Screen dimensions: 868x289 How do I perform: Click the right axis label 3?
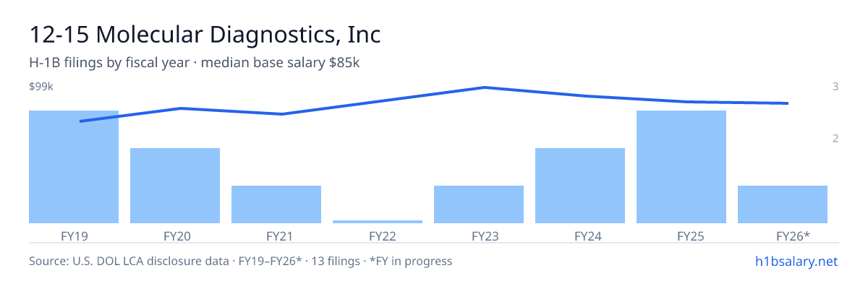(835, 87)
